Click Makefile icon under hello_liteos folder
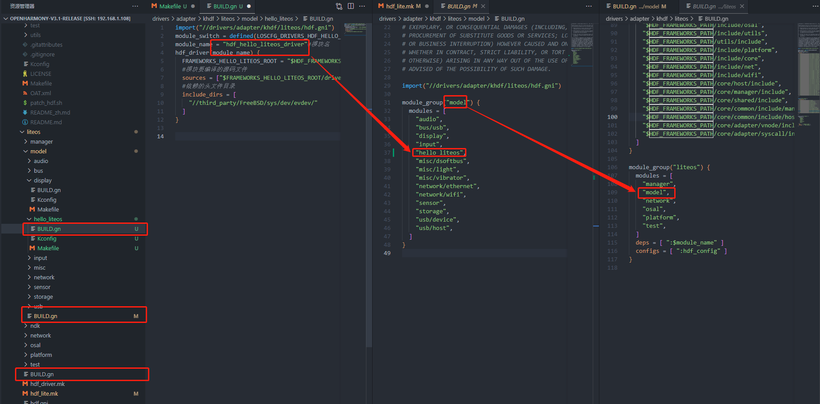Screen dimensions: 820x404 [32, 248]
